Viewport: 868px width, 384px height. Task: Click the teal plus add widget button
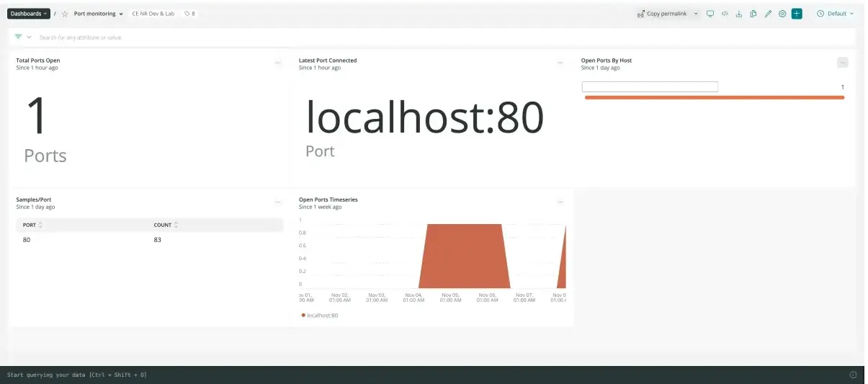tap(797, 14)
